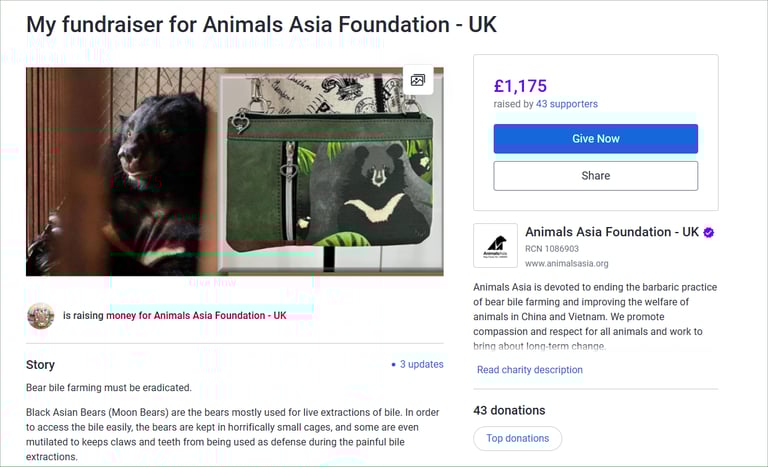Select the Top donations filter
Viewport: 768px width, 467px height.
(x=517, y=438)
